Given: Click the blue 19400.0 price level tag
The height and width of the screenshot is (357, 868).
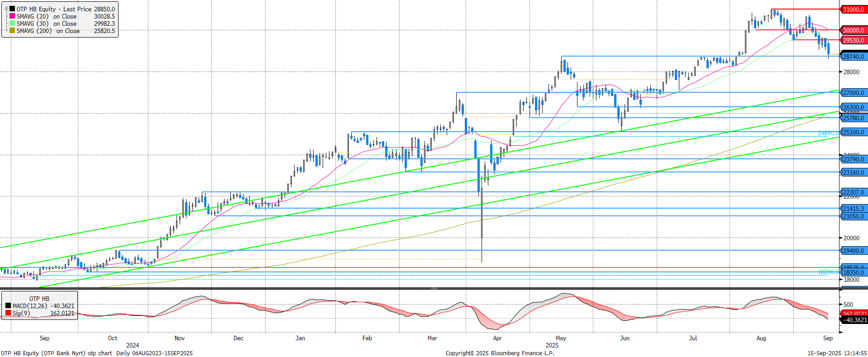Looking at the screenshot, I should click(x=853, y=251).
